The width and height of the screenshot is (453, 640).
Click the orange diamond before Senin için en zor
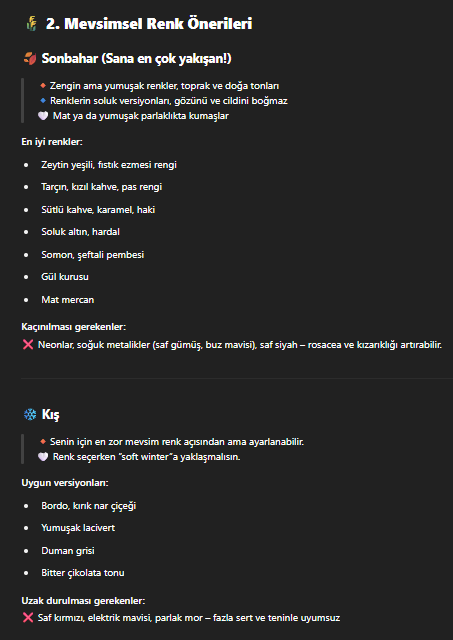(x=43, y=442)
